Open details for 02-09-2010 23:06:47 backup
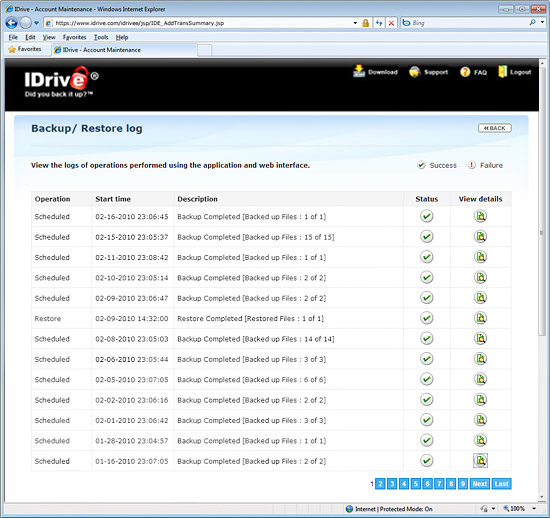Image resolution: width=550 pixels, height=518 pixels. click(x=480, y=298)
